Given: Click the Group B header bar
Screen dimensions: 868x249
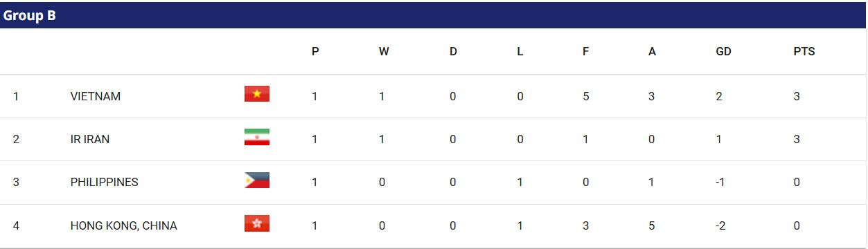Looking at the screenshot, I should coord(434,15).
